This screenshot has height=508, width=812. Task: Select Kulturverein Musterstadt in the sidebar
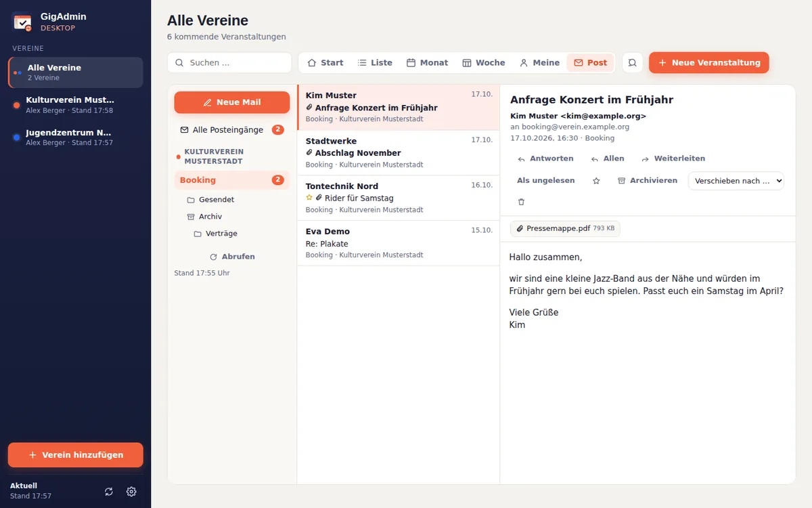[x=76, y=105]
